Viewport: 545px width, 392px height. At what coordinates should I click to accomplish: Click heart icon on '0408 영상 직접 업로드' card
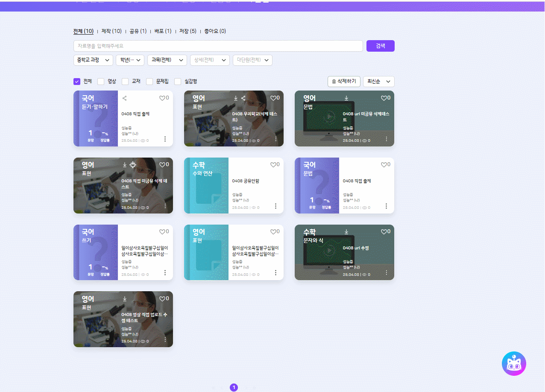[162, 299]
